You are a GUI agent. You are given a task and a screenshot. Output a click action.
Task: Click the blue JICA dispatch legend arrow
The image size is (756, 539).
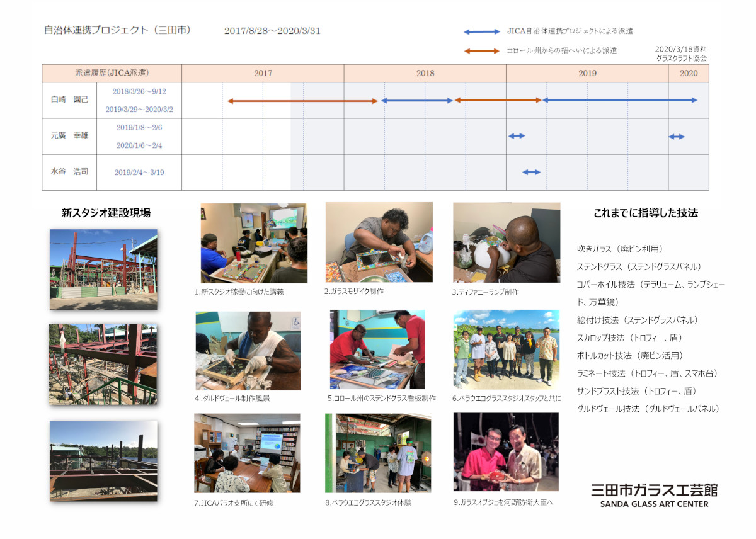tap(481, 31)
